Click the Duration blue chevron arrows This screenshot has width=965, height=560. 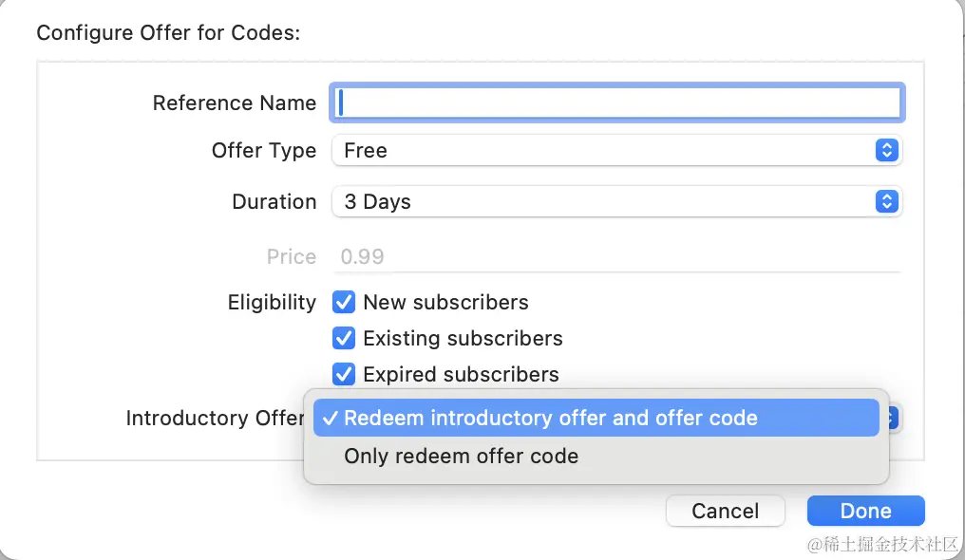[x=885, y=201]
